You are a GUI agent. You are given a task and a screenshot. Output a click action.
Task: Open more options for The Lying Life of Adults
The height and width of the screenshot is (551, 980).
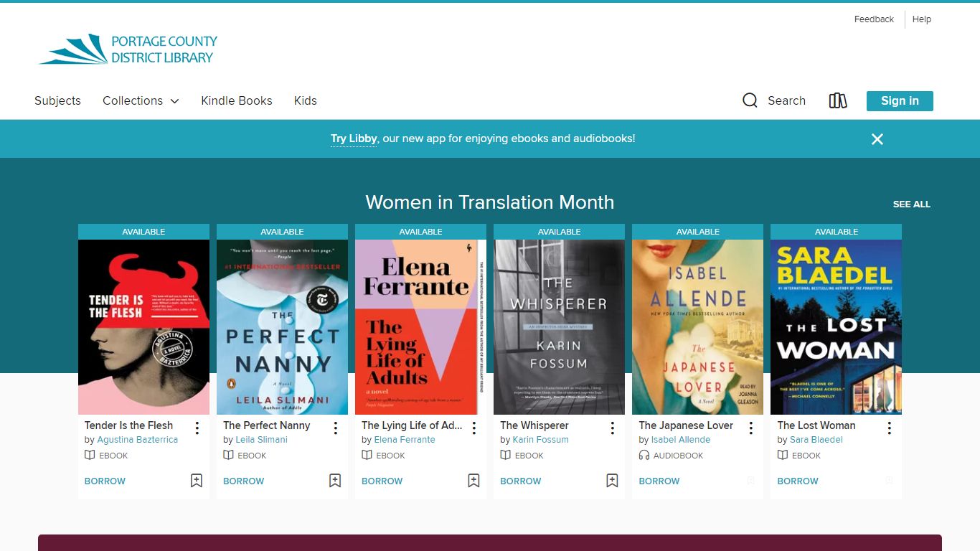(x=474, y=428)
